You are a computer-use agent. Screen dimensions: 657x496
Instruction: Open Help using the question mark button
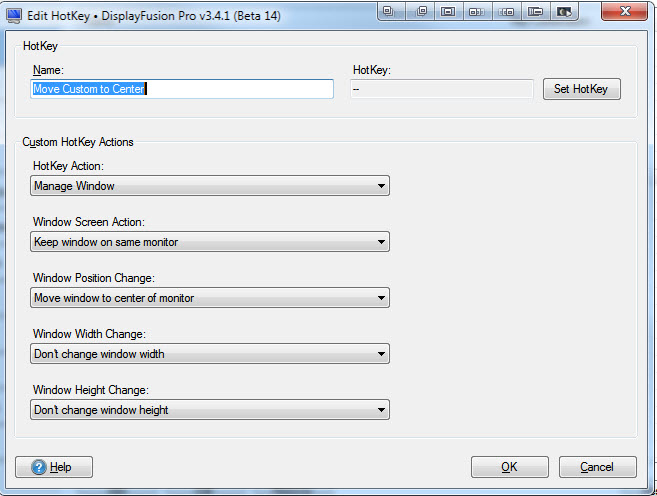pos(54,467)
